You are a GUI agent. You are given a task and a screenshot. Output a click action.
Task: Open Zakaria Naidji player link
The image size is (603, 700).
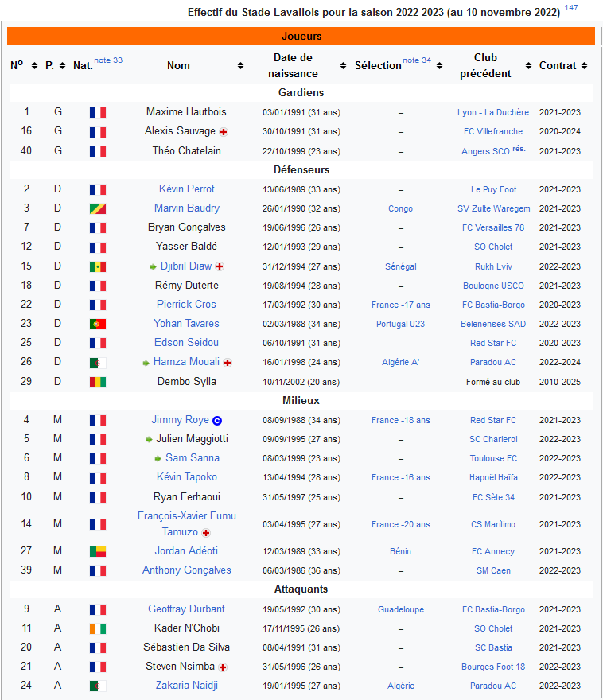[187, 685]
